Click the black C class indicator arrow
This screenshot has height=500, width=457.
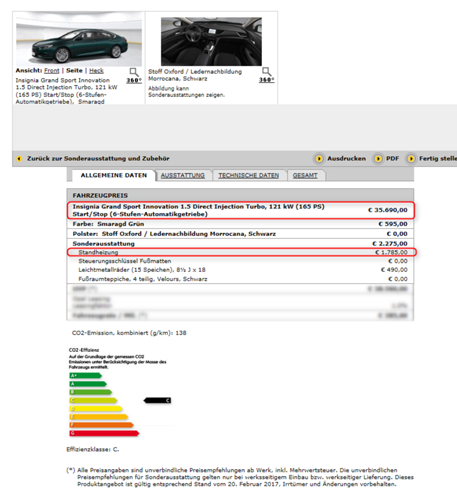(x=157, y=400)
